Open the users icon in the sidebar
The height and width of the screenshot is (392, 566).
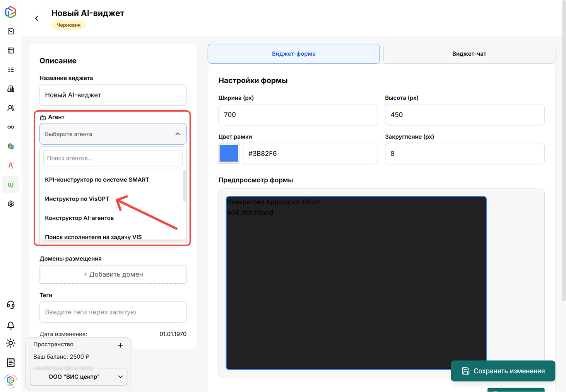pos(11,108)
